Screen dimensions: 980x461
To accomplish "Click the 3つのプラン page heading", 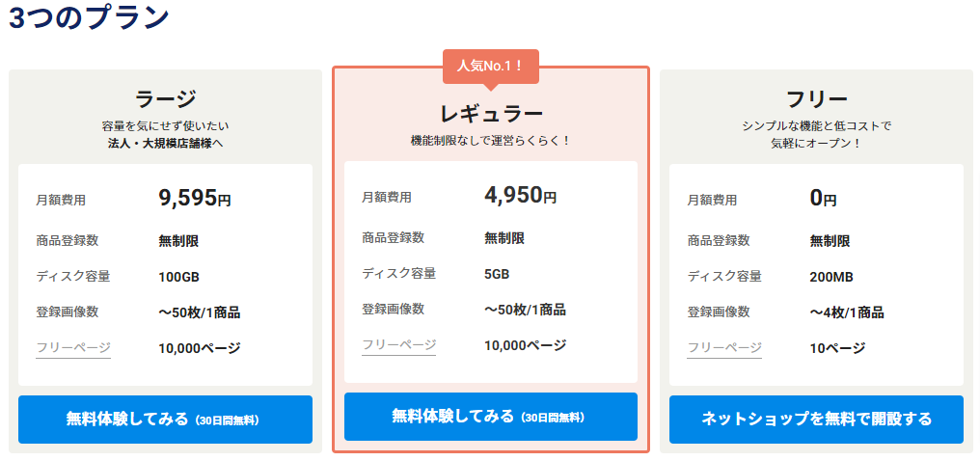I will (x=90, y=18).
